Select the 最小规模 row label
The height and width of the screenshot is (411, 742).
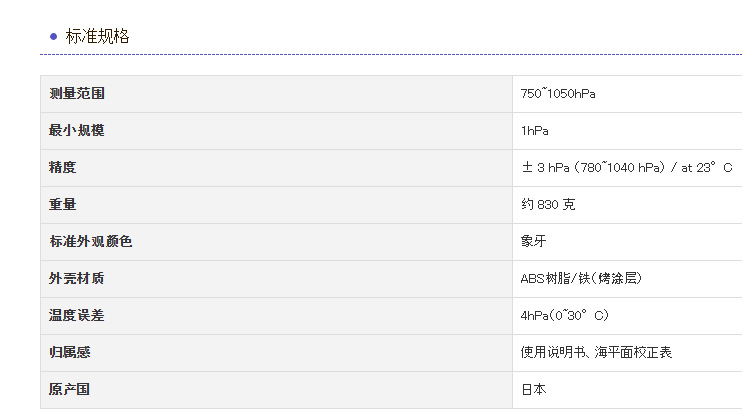point(77,131)
